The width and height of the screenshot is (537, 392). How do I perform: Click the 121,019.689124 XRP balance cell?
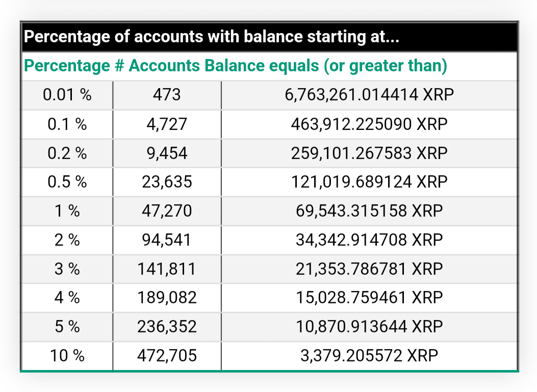pyautogui.click(x=369, y=182)
